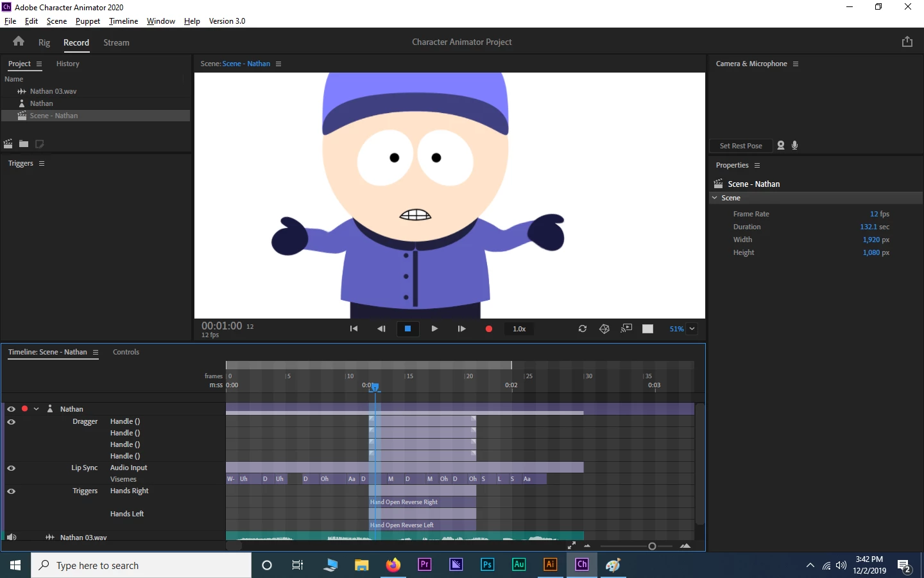
Task: Toggle record arm red dot on Nathan track
Action: tap(24, 409)
